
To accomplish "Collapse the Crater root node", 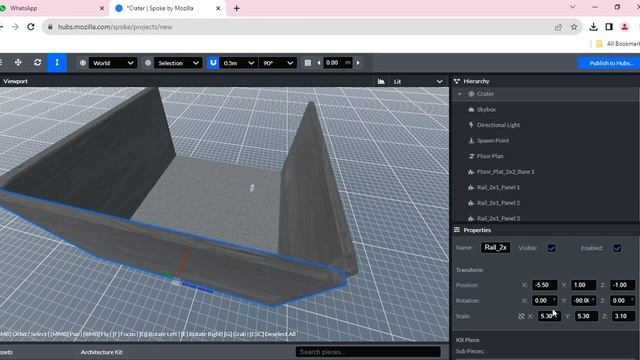I will 460,94.
